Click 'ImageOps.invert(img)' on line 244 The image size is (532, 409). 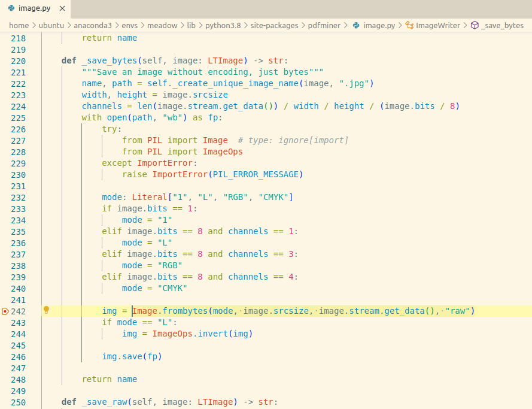(202, 334)
